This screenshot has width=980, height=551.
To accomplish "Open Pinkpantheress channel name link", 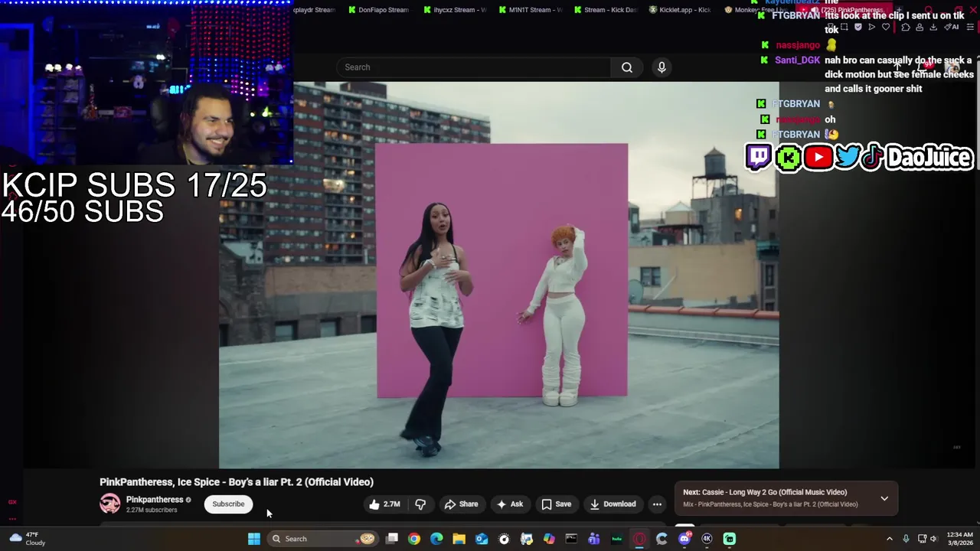I will click(155, 500).
